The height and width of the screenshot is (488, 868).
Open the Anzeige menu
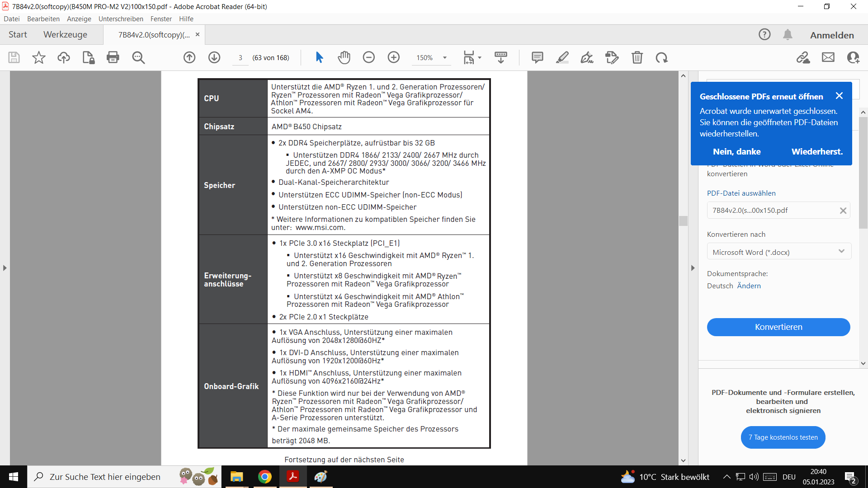(x=79, y=19)
